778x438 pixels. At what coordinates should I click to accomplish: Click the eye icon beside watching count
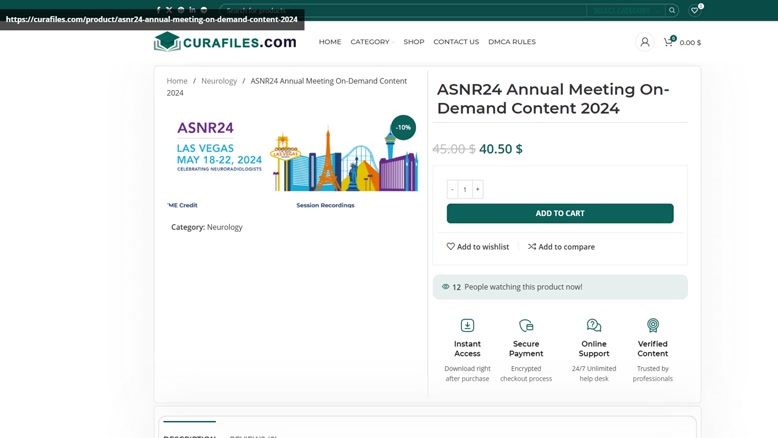(445, 287)
